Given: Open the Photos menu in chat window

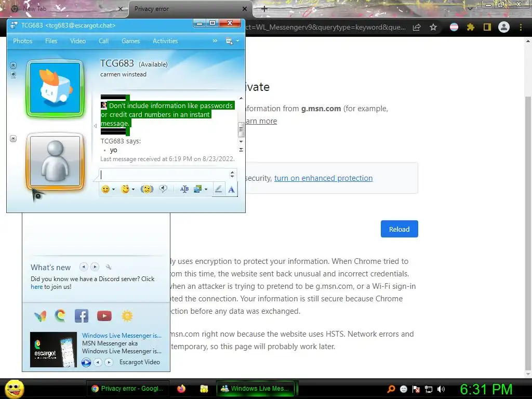Looking at the screenshot, I should 23,41.
